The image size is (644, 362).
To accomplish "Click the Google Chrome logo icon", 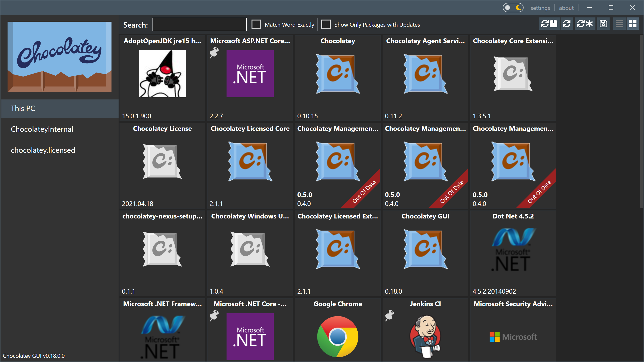I will (338, 337).
